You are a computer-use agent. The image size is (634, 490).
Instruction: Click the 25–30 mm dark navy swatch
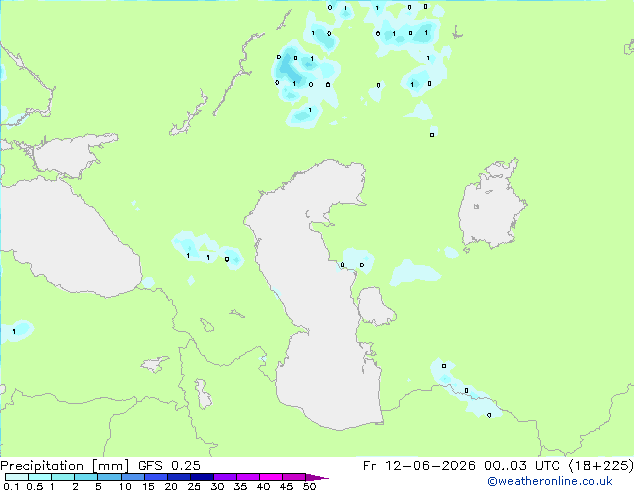(x=201, y=477)
